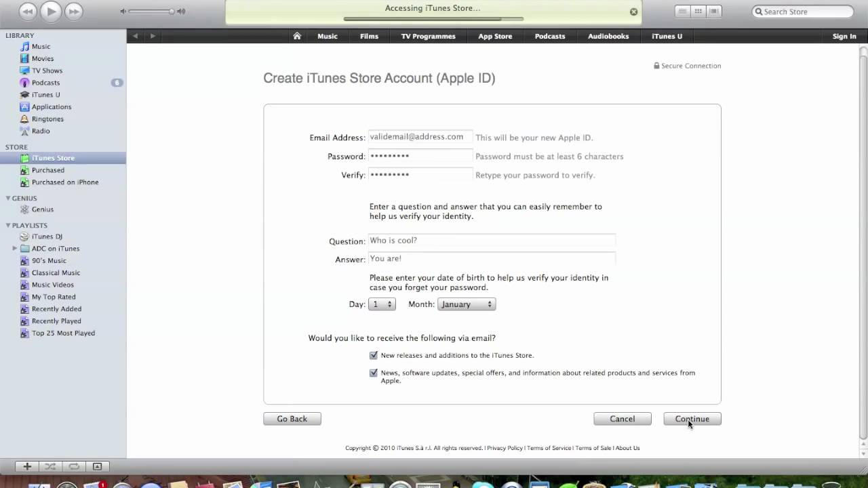Click the Continue button
This screenshot has height=488, width=868.
pyautogui.click(x=692, y=419)
